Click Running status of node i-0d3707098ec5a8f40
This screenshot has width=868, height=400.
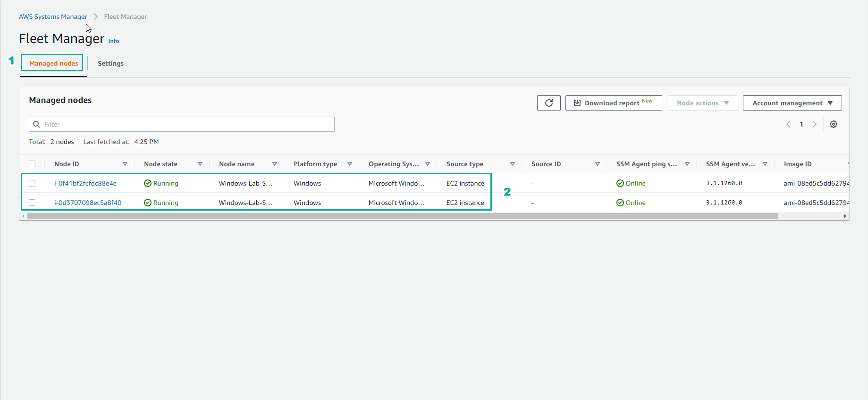[161, 203]
